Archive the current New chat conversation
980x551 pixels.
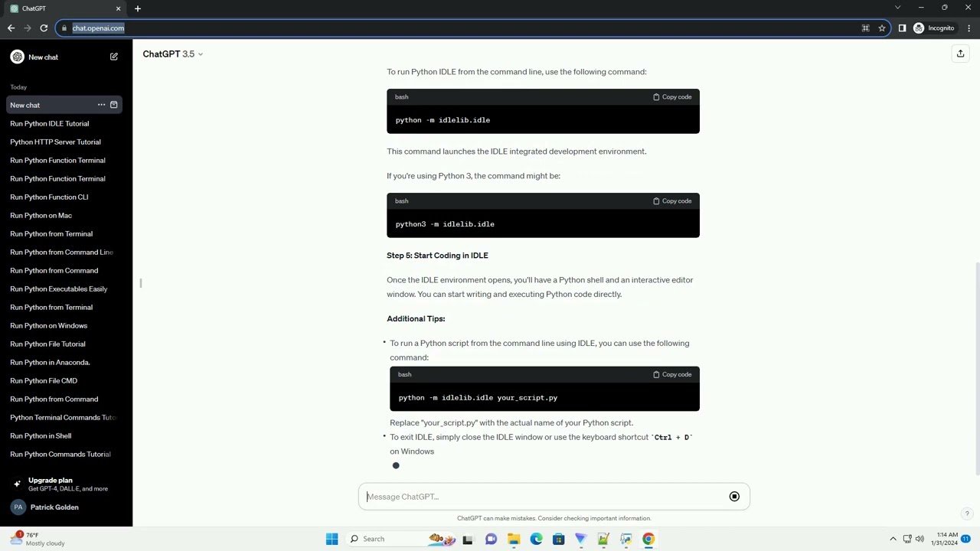[x=113, y=105]
